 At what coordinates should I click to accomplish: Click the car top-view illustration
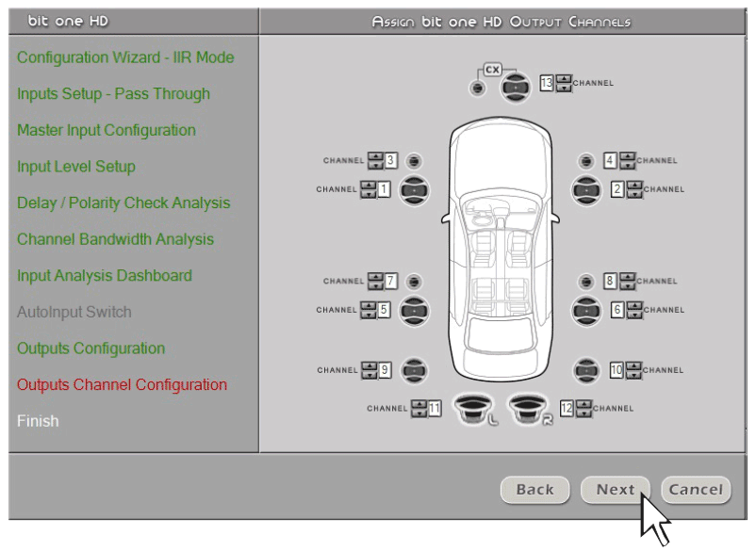tap(501, 249)
